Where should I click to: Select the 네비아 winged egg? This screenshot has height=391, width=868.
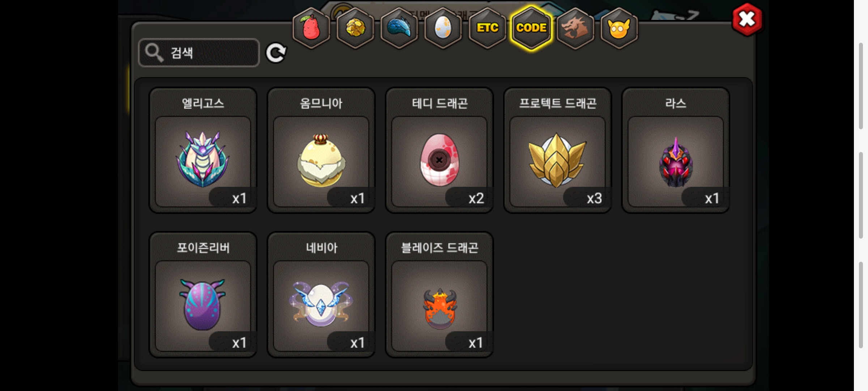[321, 295]
